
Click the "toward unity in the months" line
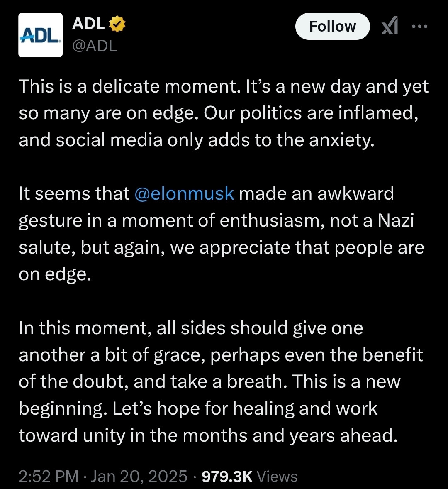(208, 436)
